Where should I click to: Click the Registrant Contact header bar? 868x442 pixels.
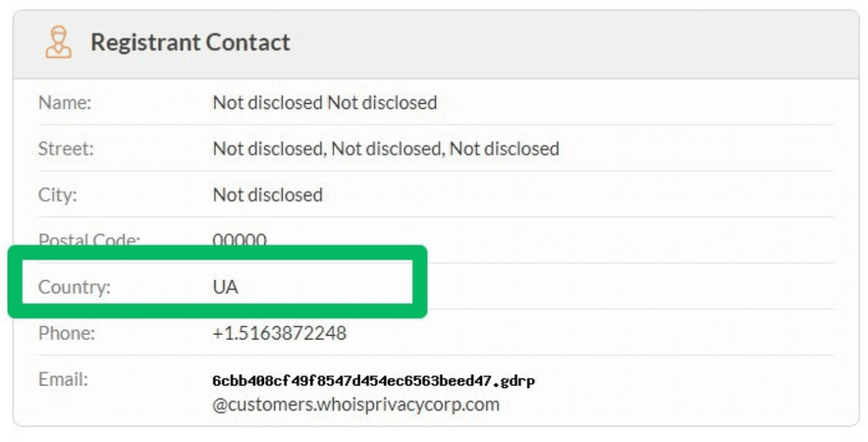436,44
